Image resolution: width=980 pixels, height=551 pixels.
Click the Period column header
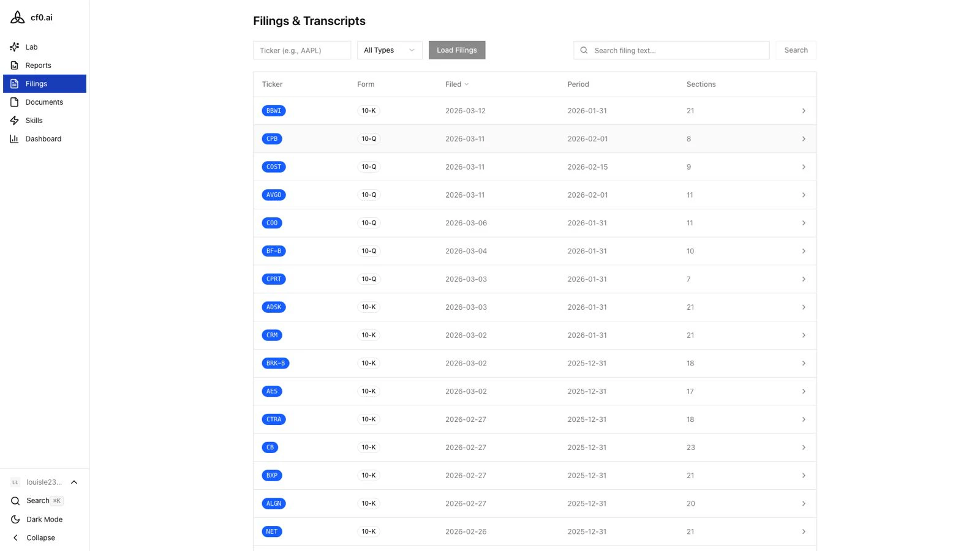(x=578, y=84)
